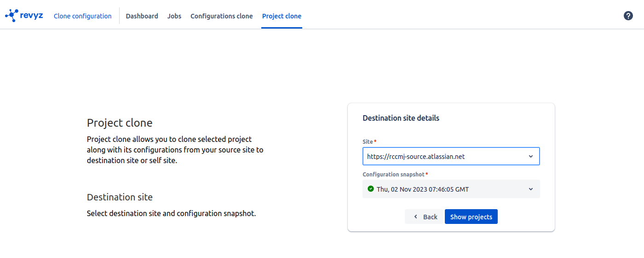Click the Site field label
Screen dimensions: 644x258
[x=368, y=141]
